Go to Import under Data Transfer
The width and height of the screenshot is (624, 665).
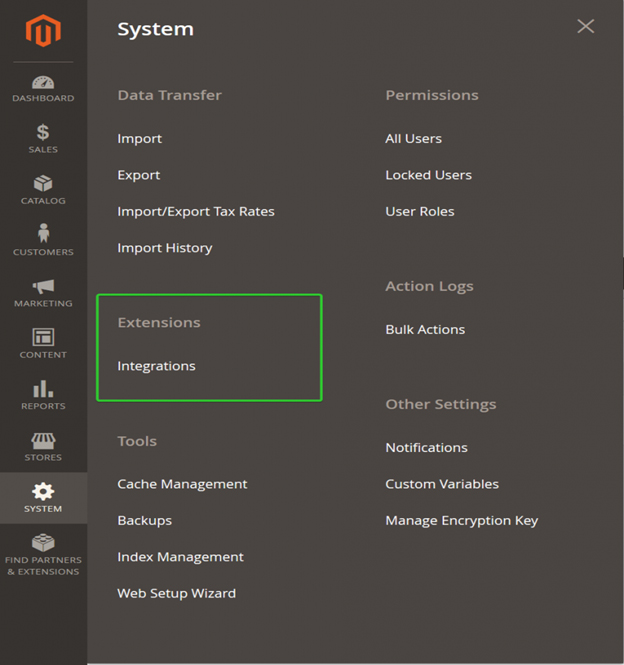tap(140, 139)
